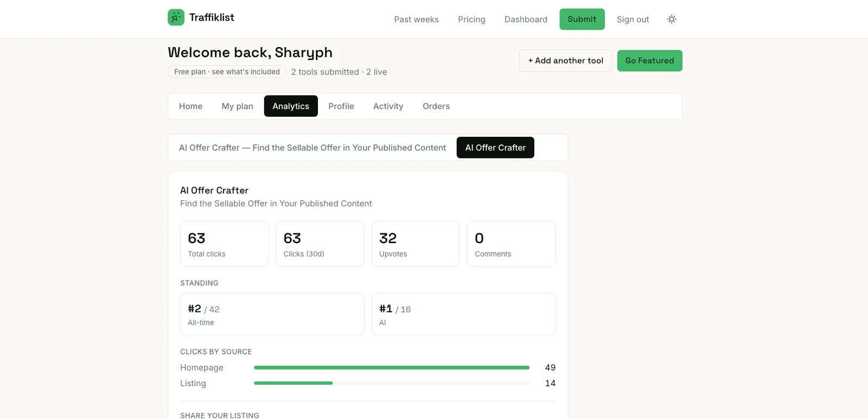This screenshot has width=868, height=419.
Task: Open the Free plan see what's included badge
Action: click(227, 72)
